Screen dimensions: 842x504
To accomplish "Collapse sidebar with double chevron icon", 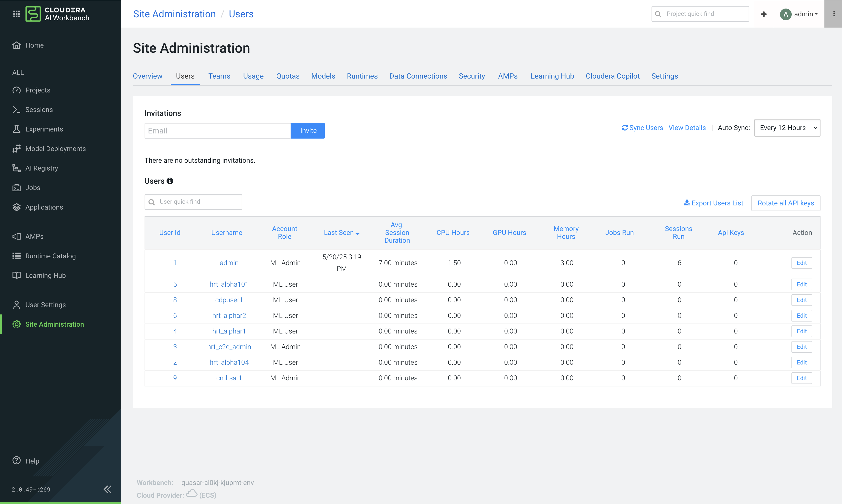I will (107, 489).
